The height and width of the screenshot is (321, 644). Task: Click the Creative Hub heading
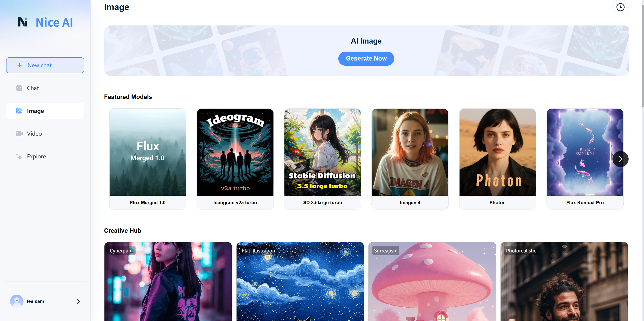coord(123,231)
